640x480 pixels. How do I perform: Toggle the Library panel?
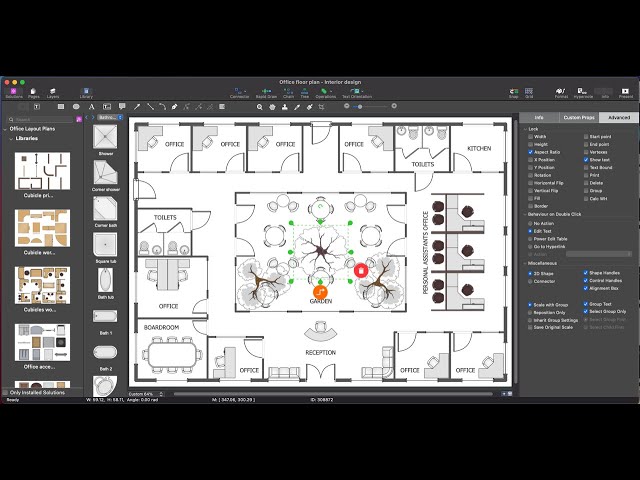coord(86,93)
